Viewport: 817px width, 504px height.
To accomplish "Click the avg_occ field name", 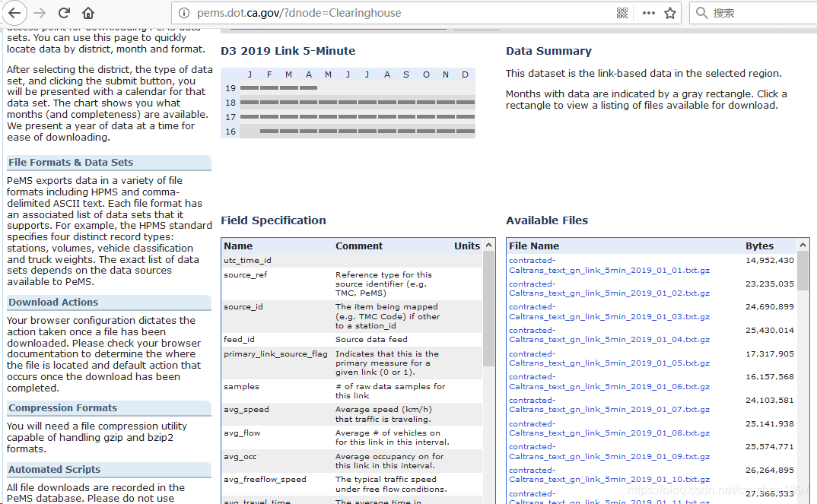I will (240, 457).
